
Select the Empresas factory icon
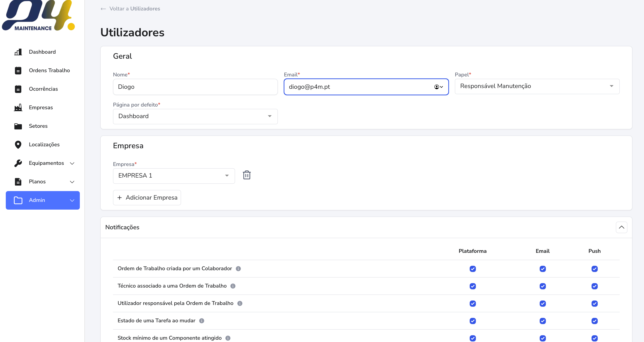18,107
